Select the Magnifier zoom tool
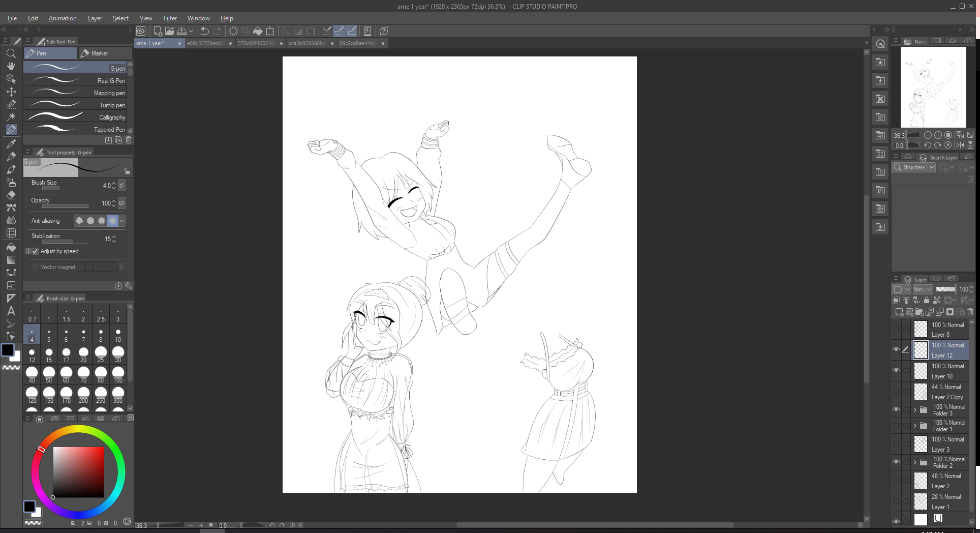980x533 pixels. [11, 53]
